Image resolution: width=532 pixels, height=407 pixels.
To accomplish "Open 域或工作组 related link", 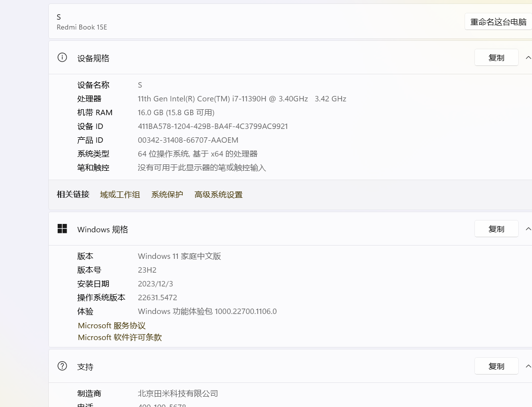I will click(x=120, y=194).
